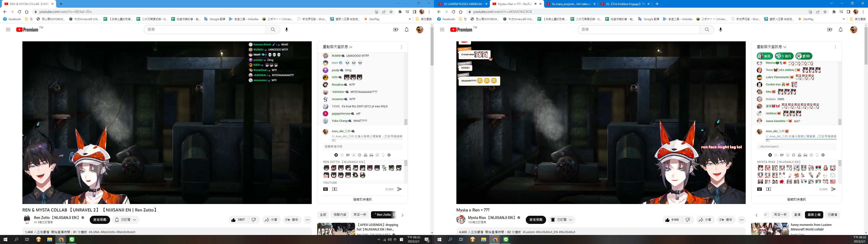Viewport: 868px width, 244px height.
Task: Mute the Mysta x Ren tab audio
Action: (535, 4)
